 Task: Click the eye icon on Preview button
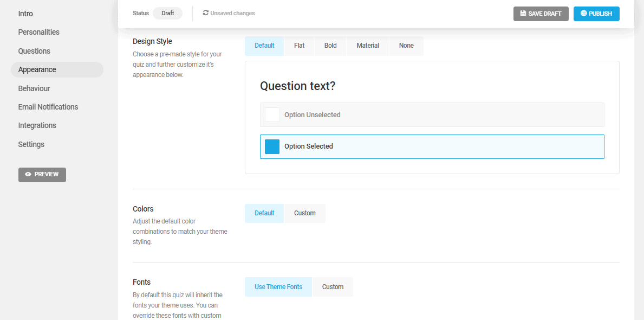click(28, 175)
